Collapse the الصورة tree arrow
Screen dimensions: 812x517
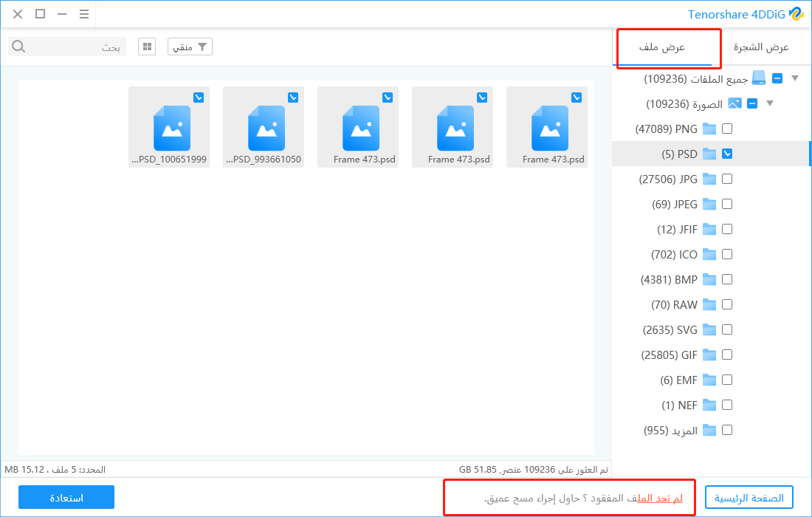click(x=770, y=103)
